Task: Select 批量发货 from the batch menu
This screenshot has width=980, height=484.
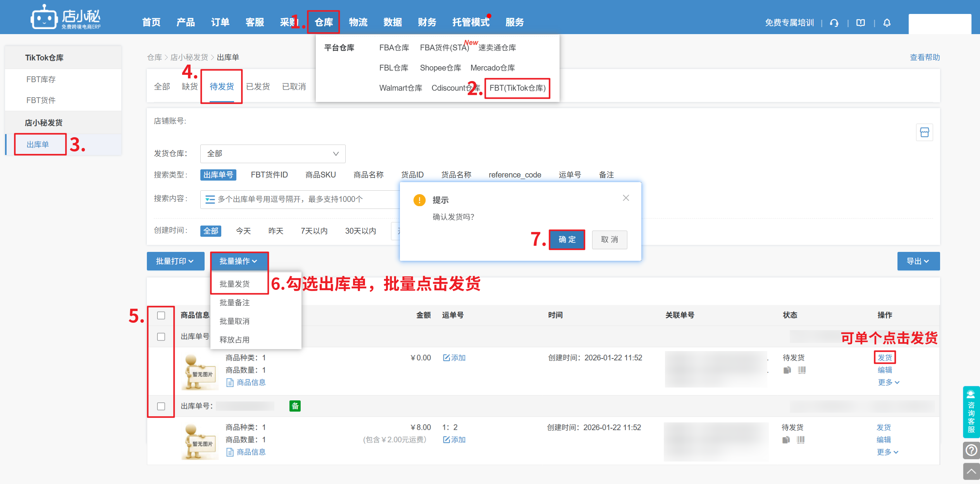Action: point(235,284)
